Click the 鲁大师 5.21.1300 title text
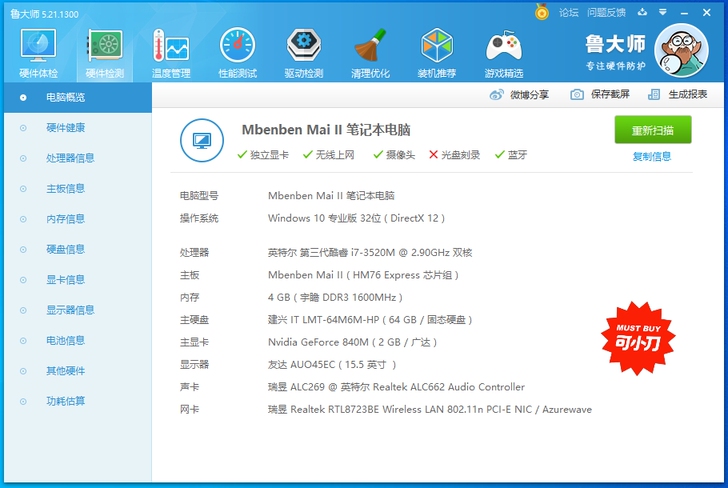 click(x=45, y=14)
